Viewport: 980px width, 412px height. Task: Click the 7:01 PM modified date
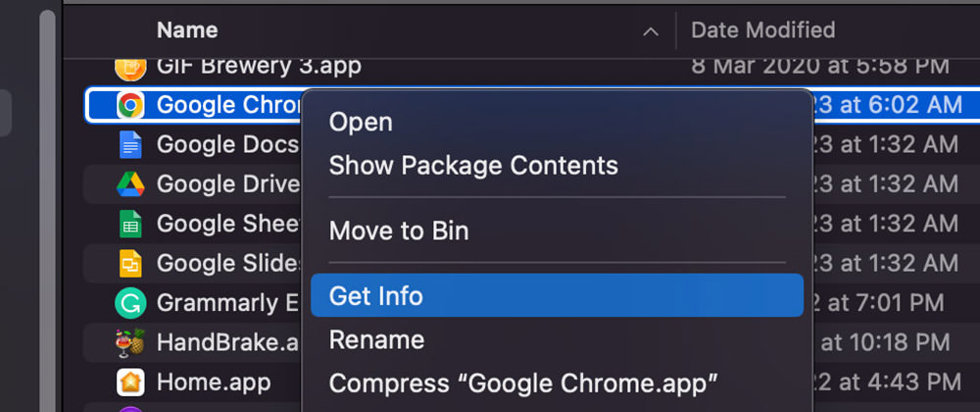pyautogui.click(x=878, y=303)
